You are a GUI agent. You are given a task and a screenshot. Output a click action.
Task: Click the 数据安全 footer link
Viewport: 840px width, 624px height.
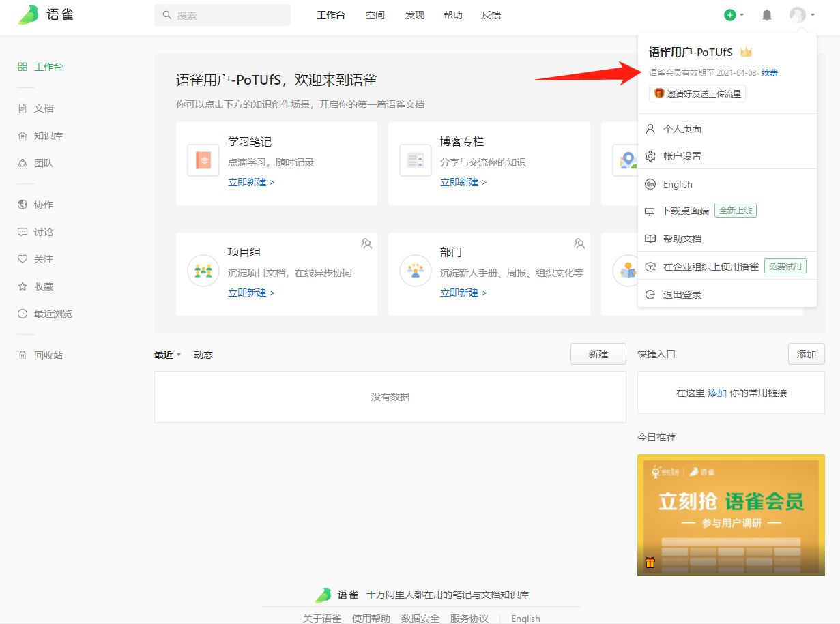coord(420,619)
